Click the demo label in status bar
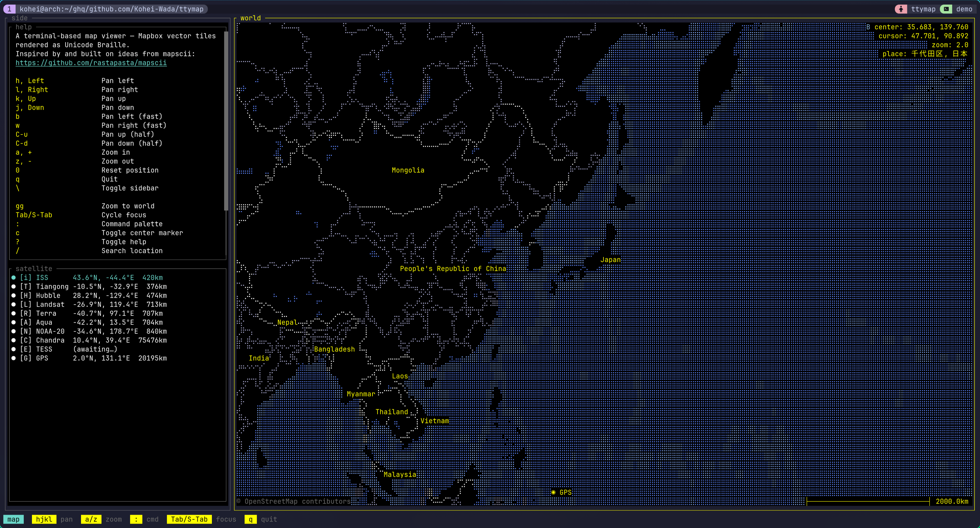The image size is (980, 528). click(964, 9)
